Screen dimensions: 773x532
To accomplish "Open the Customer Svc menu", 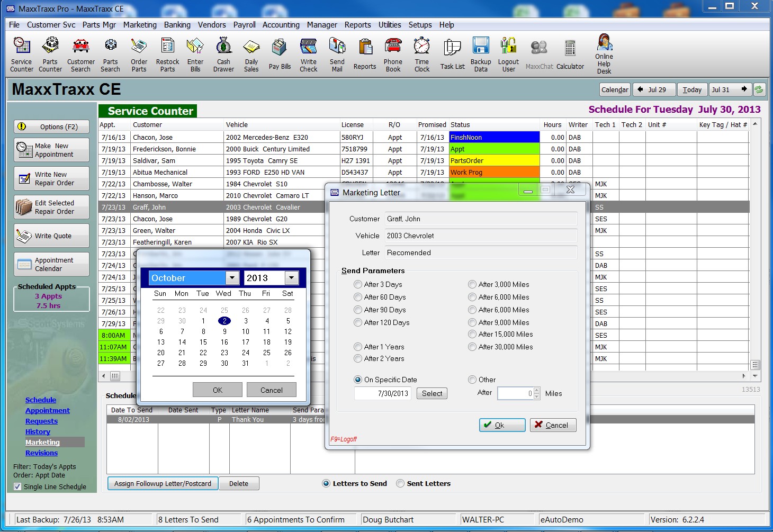I will [x=51, y=24].
